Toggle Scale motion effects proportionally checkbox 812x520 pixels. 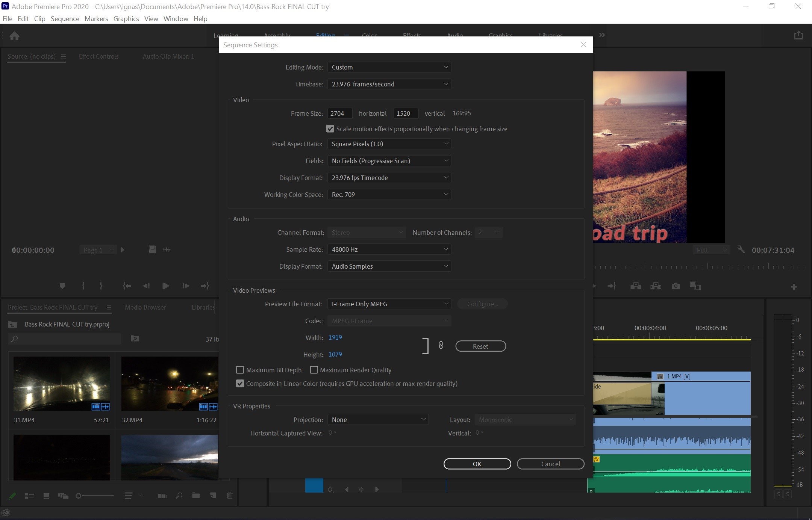329,128
